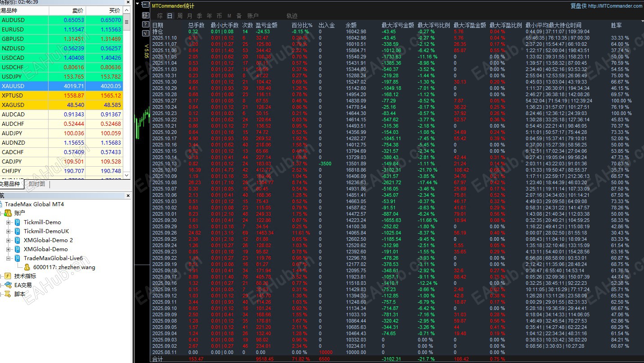Close the navigator panel with its X

tap(128, 196)
